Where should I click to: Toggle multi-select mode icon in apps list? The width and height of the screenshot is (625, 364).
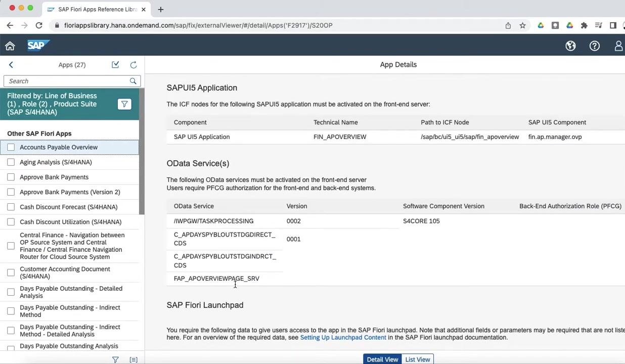(115, 65)
